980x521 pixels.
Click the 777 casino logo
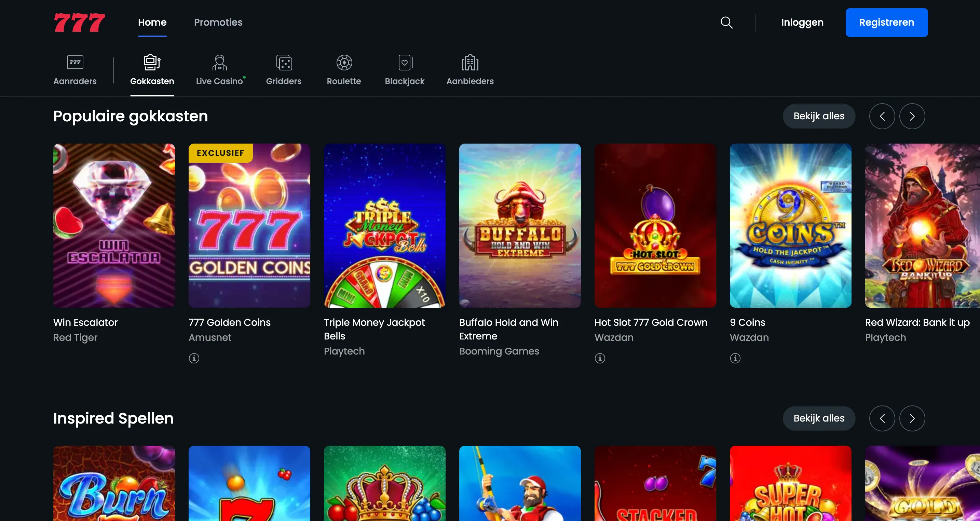click(x=79, y=23)
